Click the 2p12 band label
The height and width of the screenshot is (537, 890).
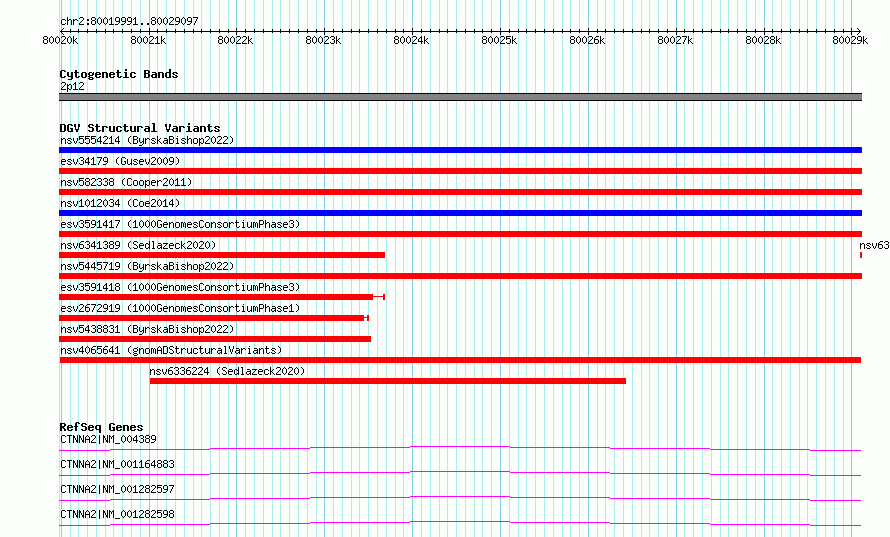(x=72, y=86)
